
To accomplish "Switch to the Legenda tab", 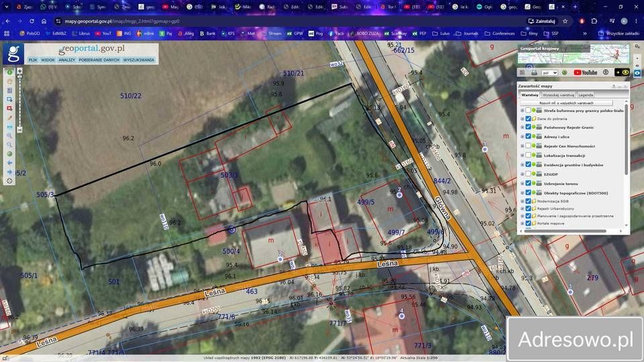I will [x=586, y=95].
